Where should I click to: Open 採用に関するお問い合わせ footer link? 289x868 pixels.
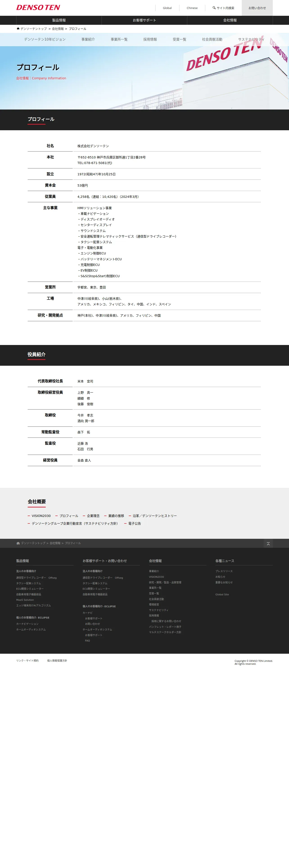coord(166,621)
